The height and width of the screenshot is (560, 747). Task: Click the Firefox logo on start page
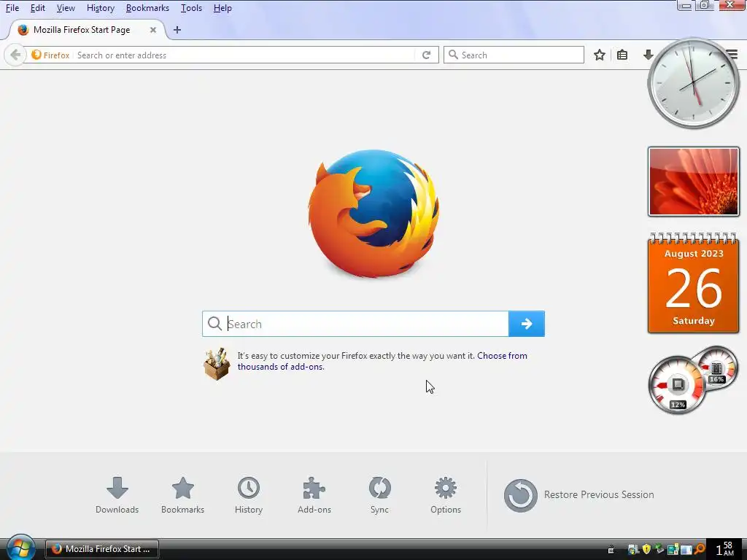point(373,213)
